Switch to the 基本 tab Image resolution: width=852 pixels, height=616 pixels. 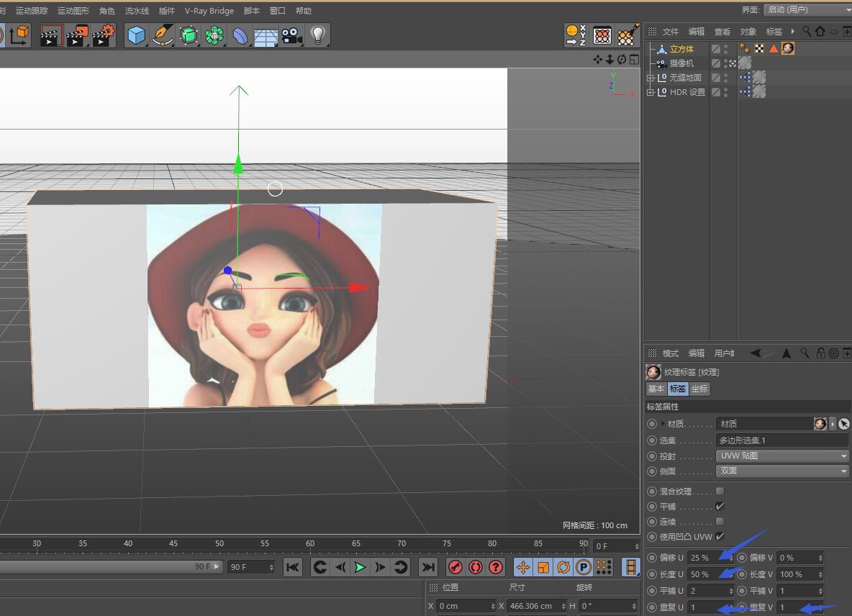[656, 389]
